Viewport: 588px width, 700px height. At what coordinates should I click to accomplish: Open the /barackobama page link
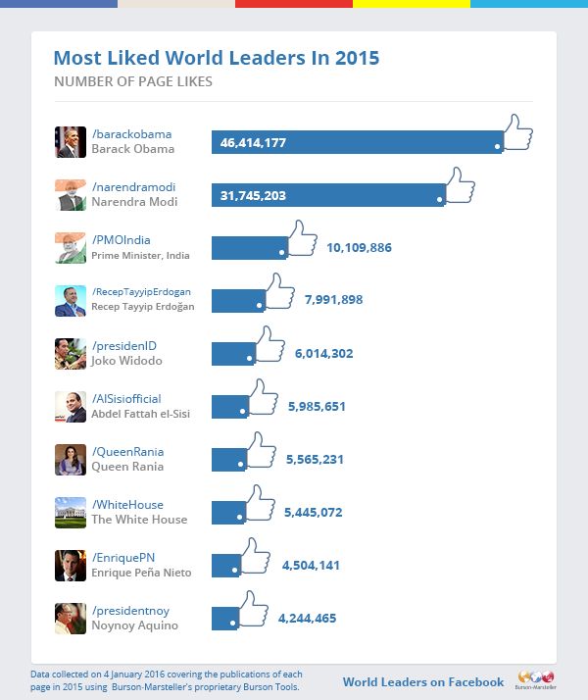pos(131,134)
